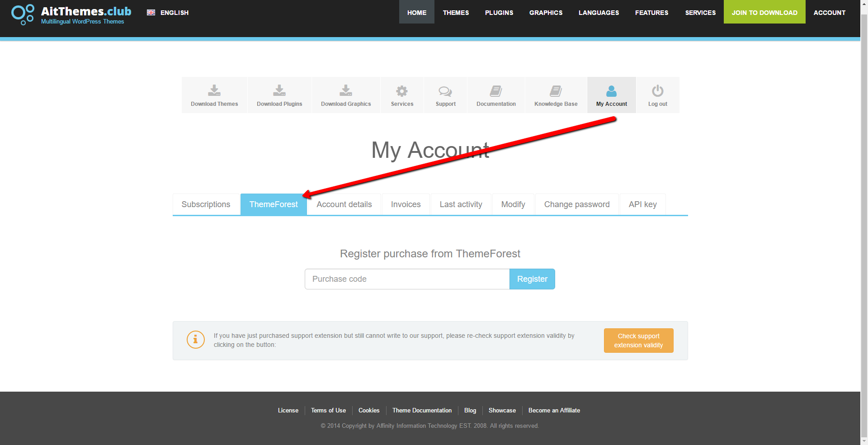Open the License footer link
Screen dimensions: 868x445
pyautogui.click(x=288, y=410)
